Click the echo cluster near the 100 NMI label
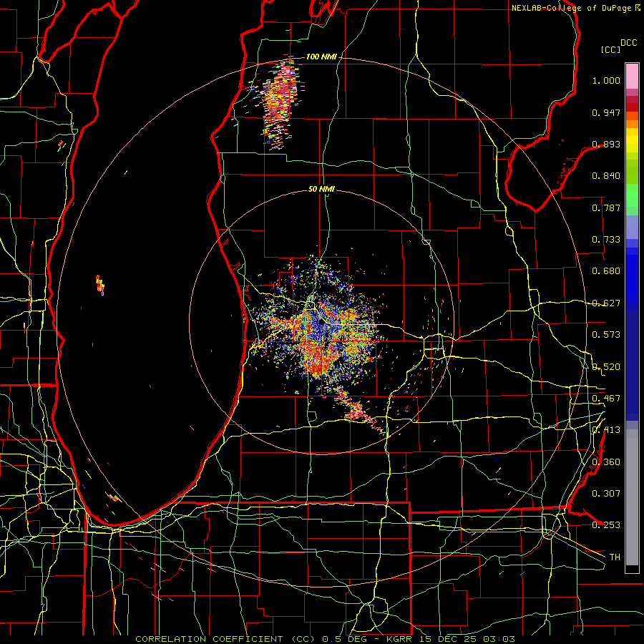644x644 pixels. [x=279, y=102]
